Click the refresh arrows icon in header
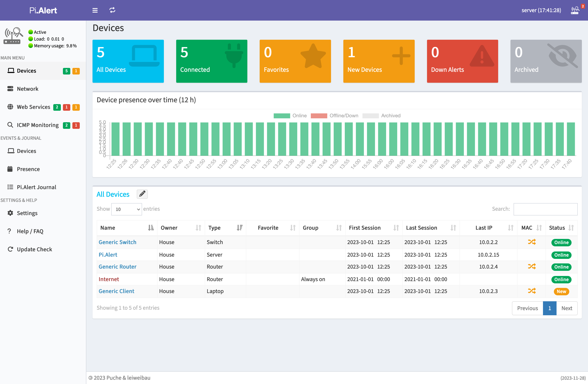 (112, 10)
